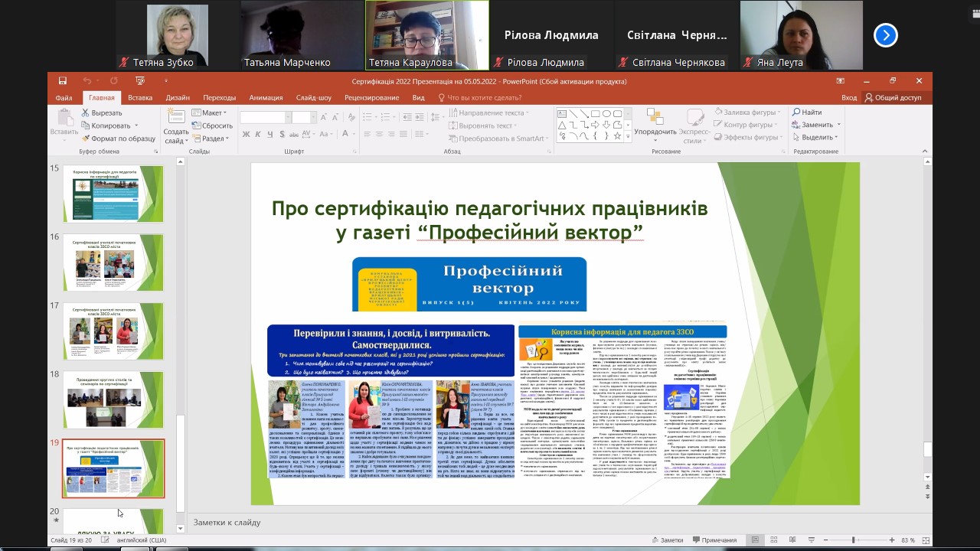
Task: Align text right in paragraph group
Action: tap(391, 134)
